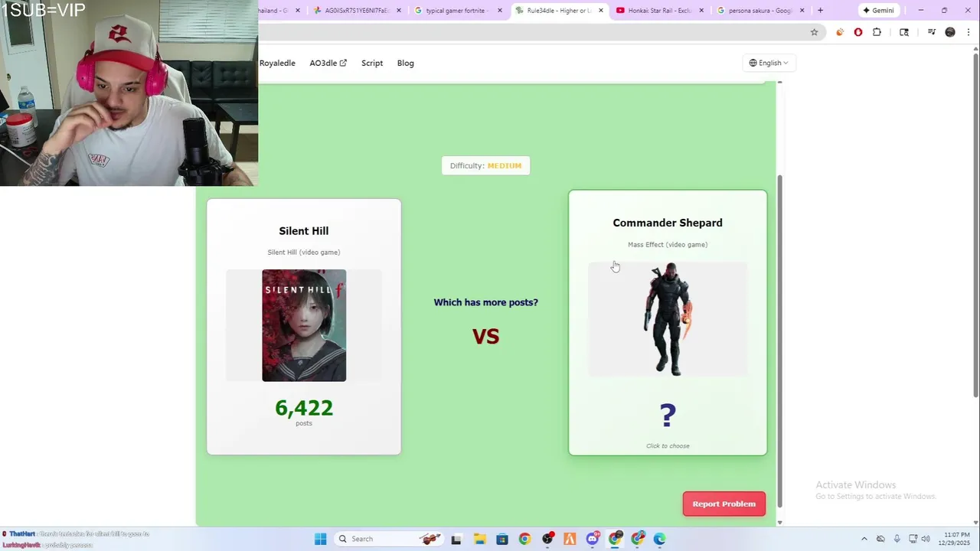
Task: Open the Blog nav link
Action: tap(406, 63)
